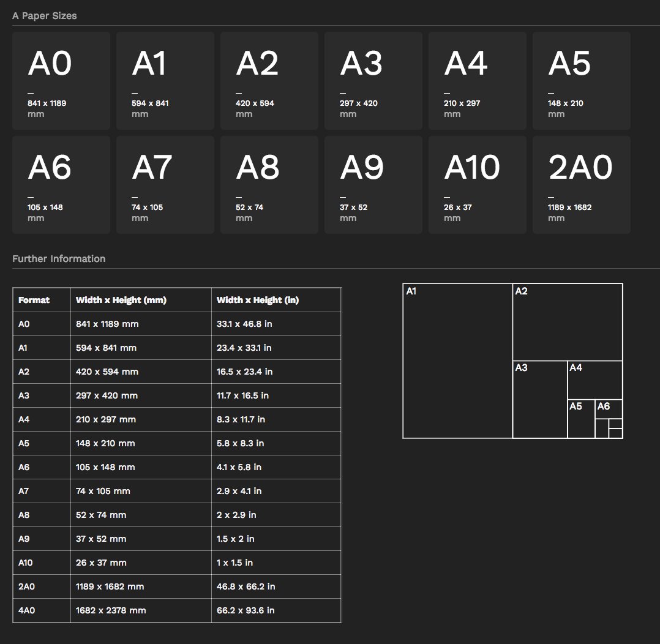Click table cell '26 x 37 mm'
Screen dimensions: 660x644
[141, 563]
